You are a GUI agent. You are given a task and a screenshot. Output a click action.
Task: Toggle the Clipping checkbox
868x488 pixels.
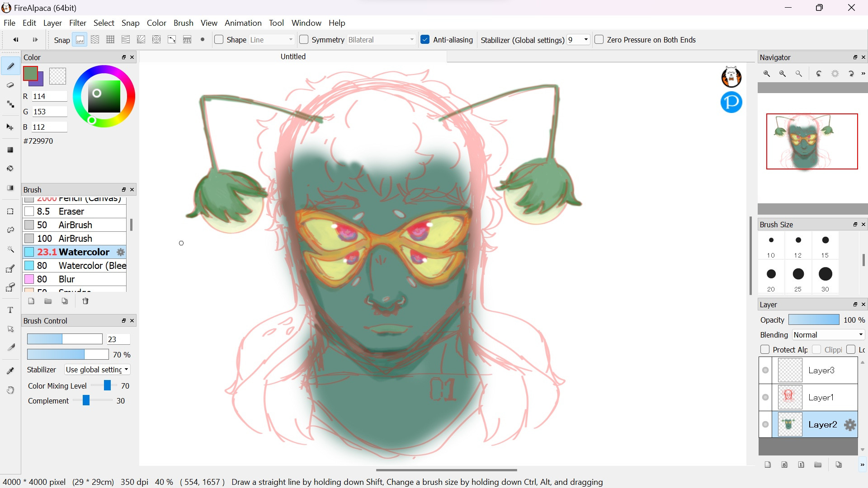click(816, 350)
